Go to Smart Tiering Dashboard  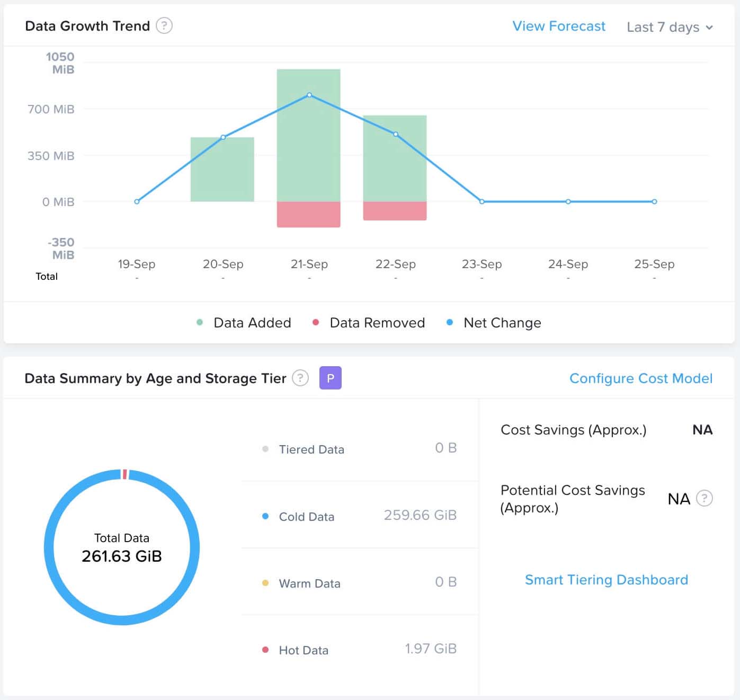click(x=606, y=579)
